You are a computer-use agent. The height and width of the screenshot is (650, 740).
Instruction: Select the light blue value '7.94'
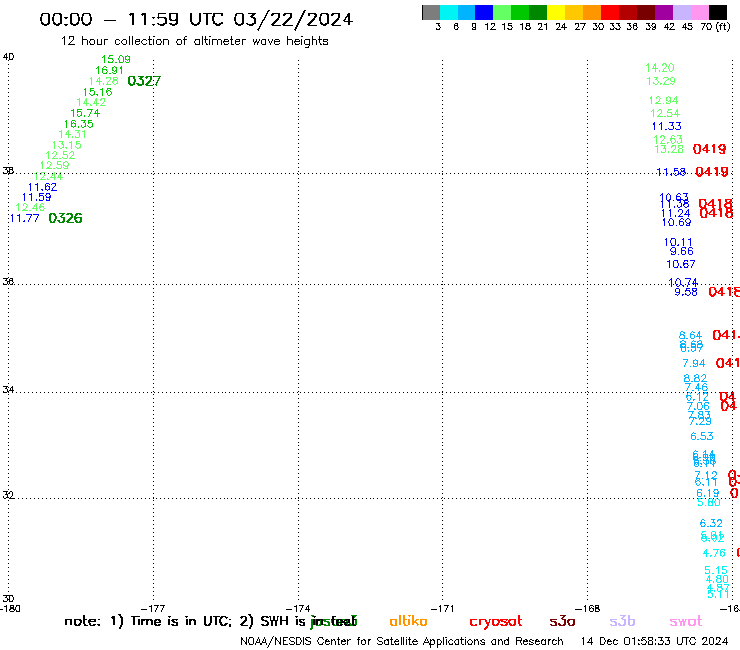click(694, 363)
